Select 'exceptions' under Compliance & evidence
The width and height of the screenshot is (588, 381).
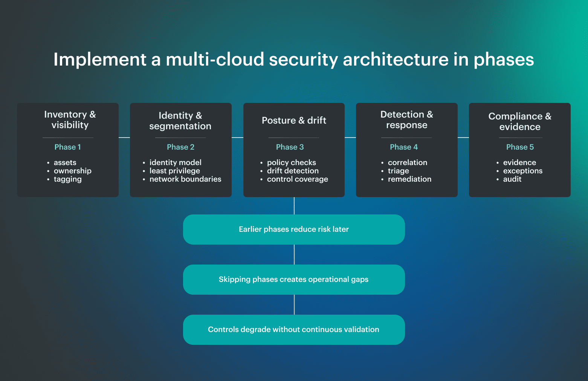pos(523,171)
